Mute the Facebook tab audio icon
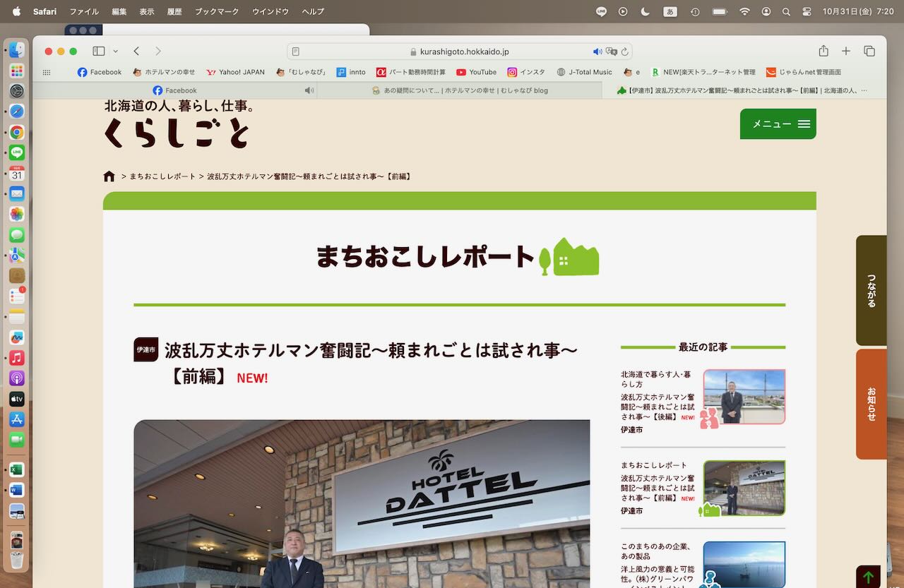904x588 pixels. tap(309, 90)
